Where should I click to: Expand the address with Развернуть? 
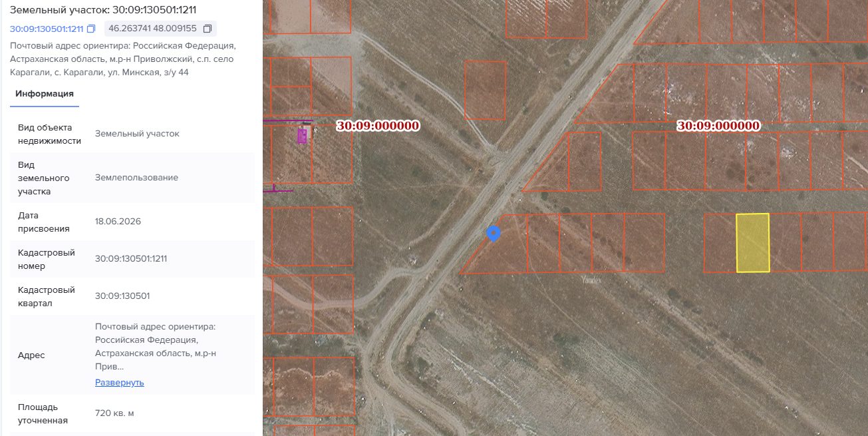pyautogui.click(x=120, y=382)
